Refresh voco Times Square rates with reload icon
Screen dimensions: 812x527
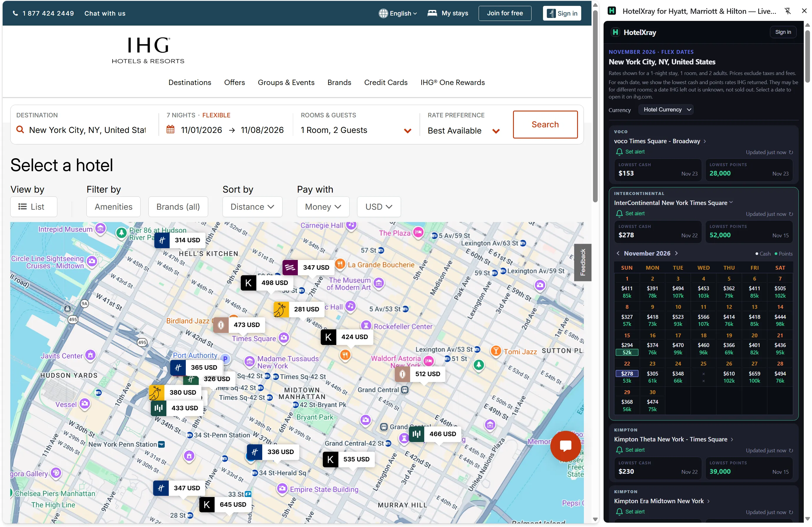pyautogui.click(x=791, y=152)
